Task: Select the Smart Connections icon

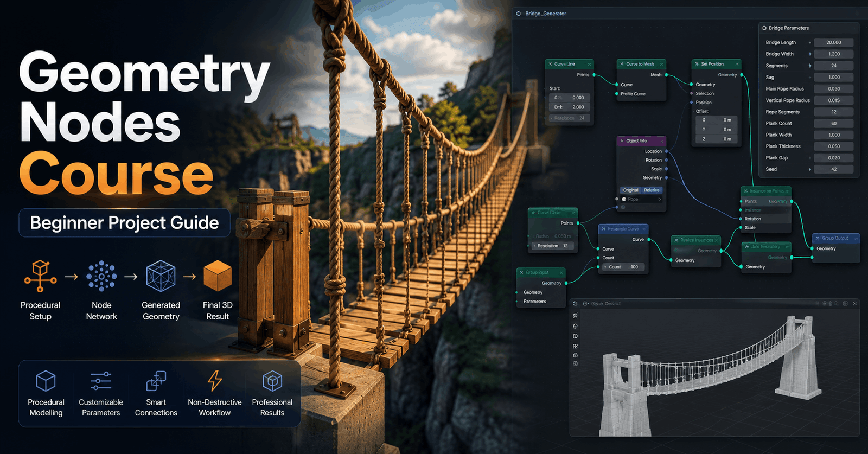Action: tap(156, 381)
